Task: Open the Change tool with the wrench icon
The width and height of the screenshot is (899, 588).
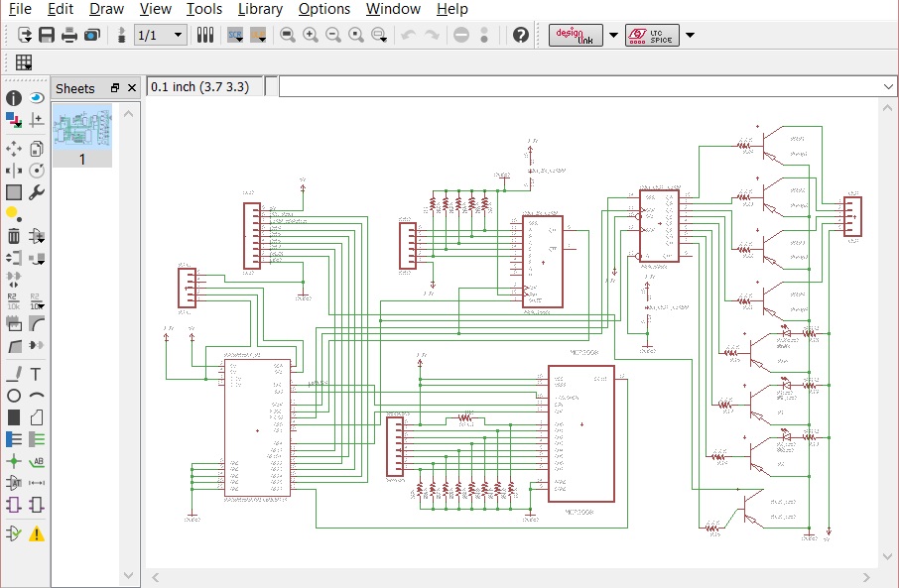Action: tap(37, 192)
